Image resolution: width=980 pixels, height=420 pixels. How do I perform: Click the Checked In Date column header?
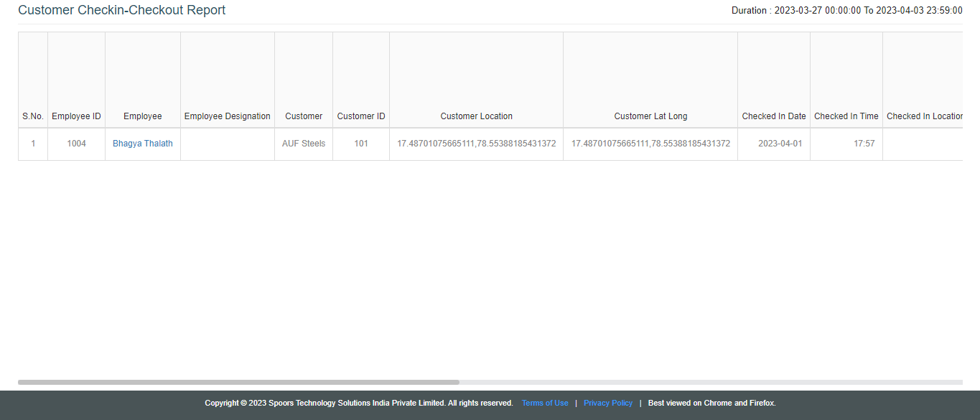point(773,116)
